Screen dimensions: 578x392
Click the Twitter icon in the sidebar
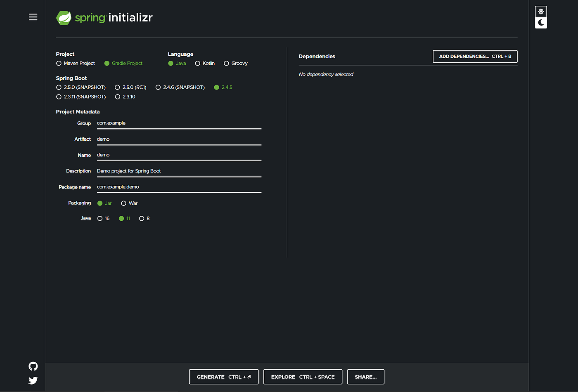33,380
